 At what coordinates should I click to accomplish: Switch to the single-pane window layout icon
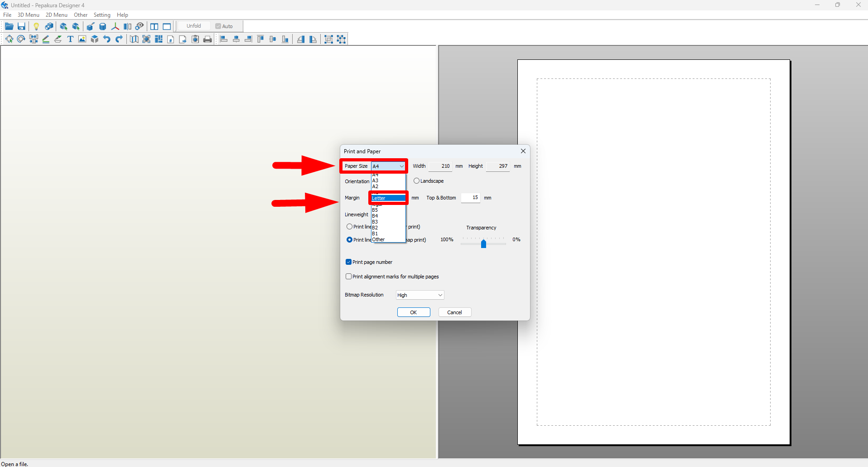(167, 26)
